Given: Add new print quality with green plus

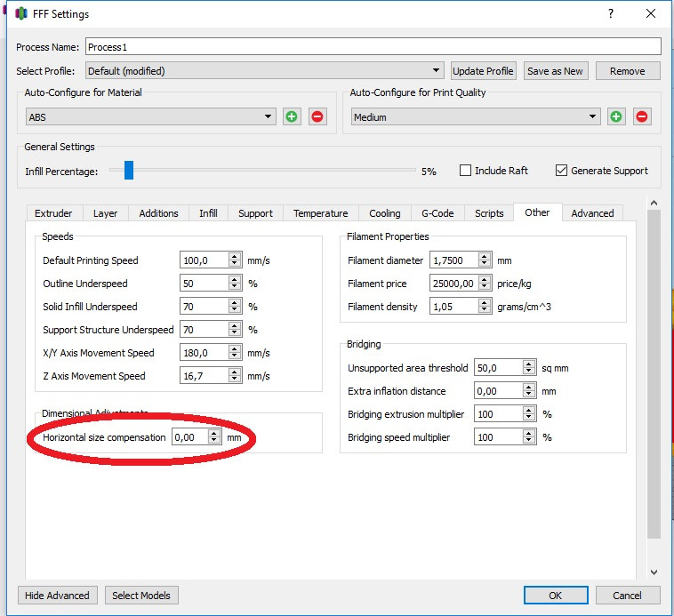Looking at the screenshot, I should tap(616, 116).
